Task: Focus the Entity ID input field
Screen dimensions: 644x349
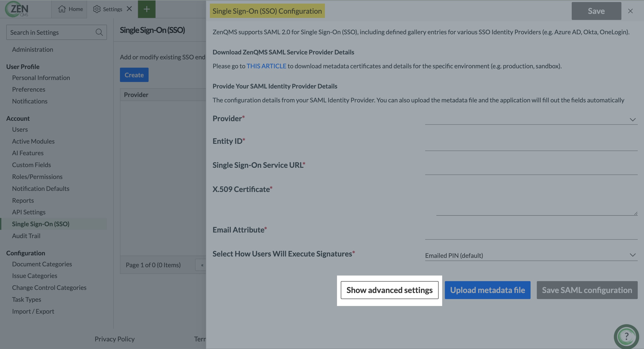Action: pos(531,145)
